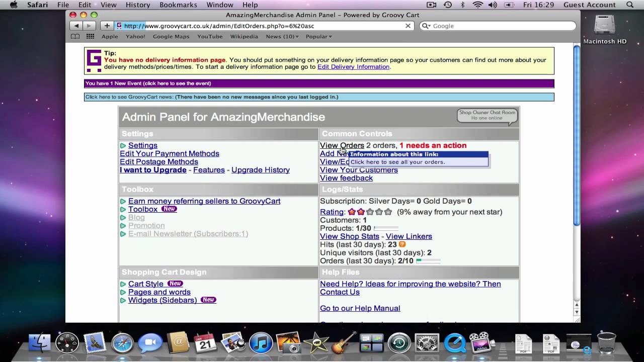
Task: Open View Your Customers link
Action: click(359, 170)
